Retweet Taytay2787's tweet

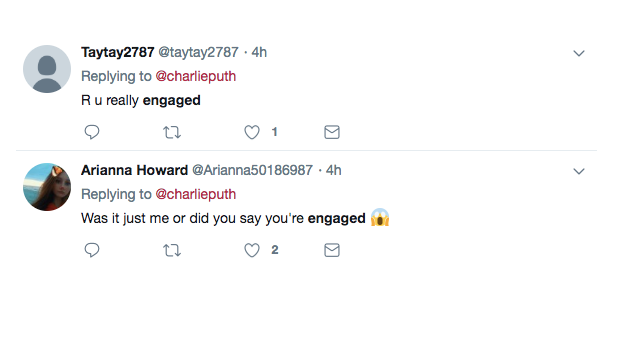(x=172, y=132)
